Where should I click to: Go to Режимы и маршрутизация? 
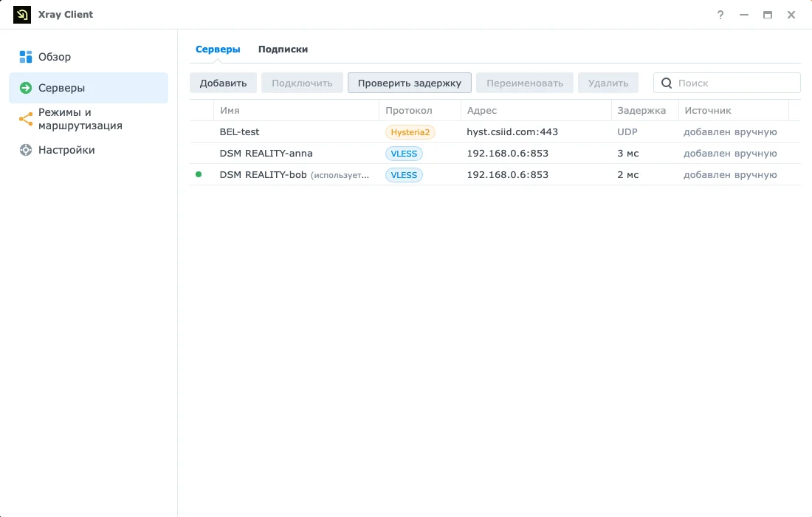click(x=89, y=119)
